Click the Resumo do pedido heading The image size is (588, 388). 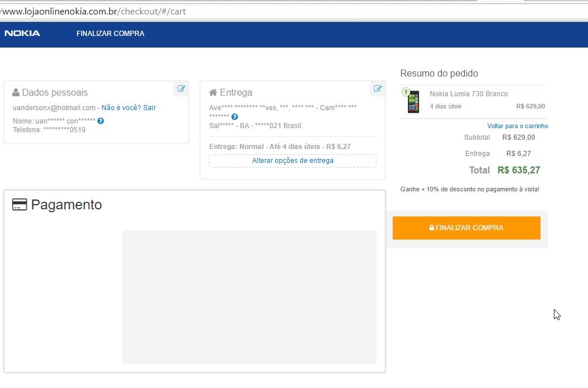pyautogui.click(x=439, y=73)
